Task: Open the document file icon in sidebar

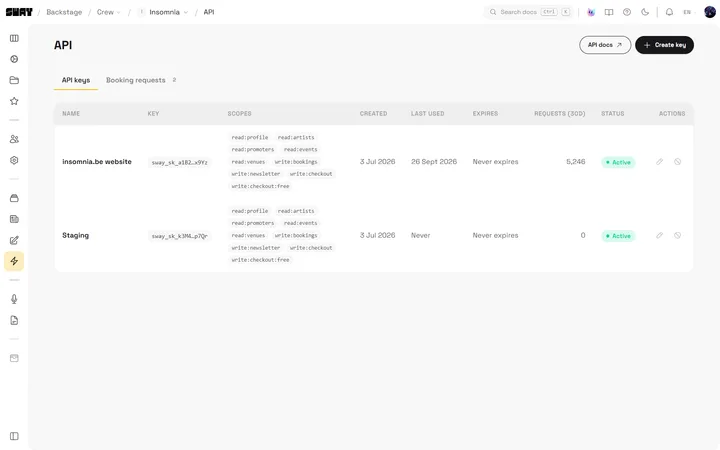Action: [x=14, y=320]
